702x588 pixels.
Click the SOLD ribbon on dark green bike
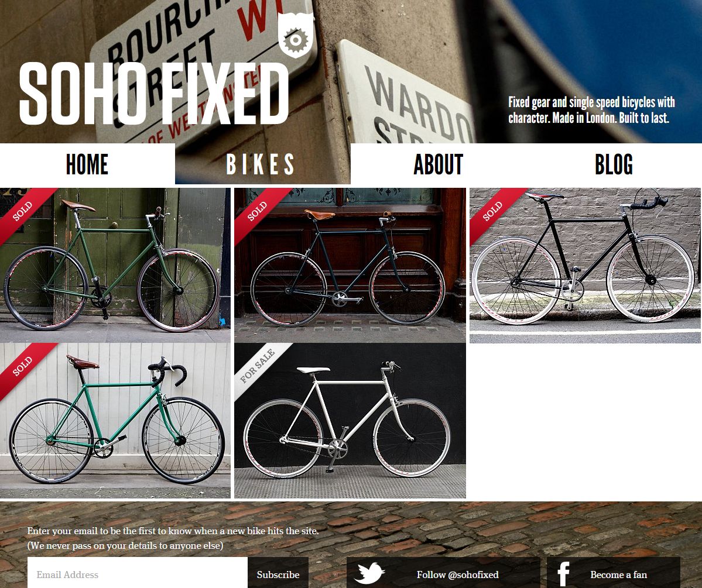point(22,211)
